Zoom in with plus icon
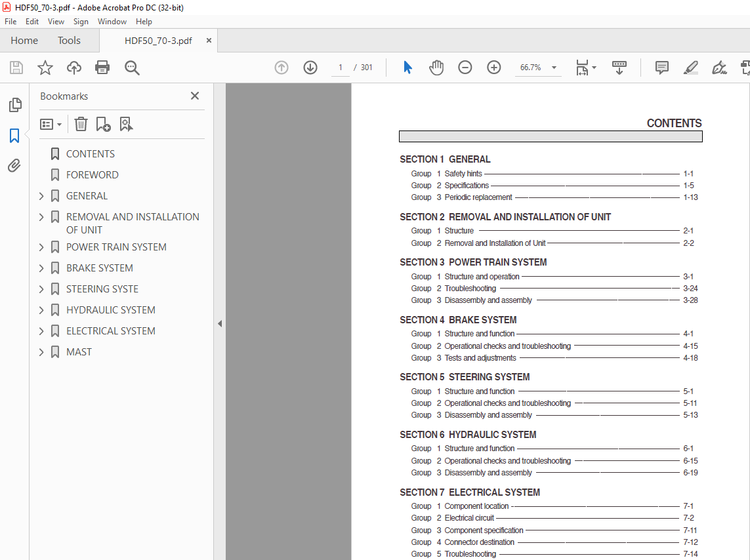The height and width of the screenshot is (560, 750). pos(493,68)
